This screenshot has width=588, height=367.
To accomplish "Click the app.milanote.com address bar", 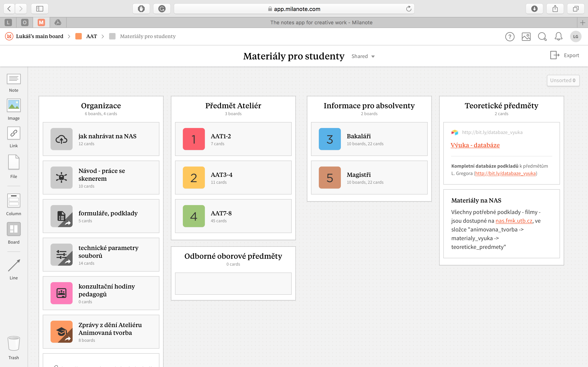I will tap(294, 9).
